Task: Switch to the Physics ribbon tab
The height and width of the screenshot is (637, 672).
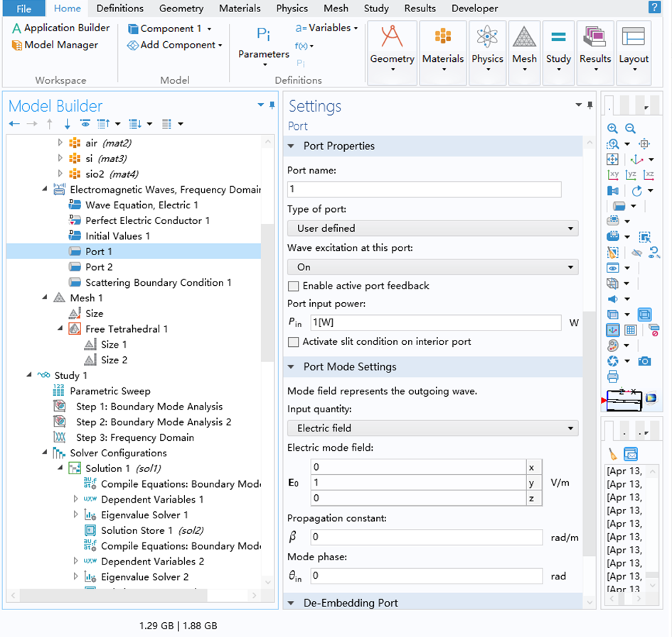Action: 292,9
